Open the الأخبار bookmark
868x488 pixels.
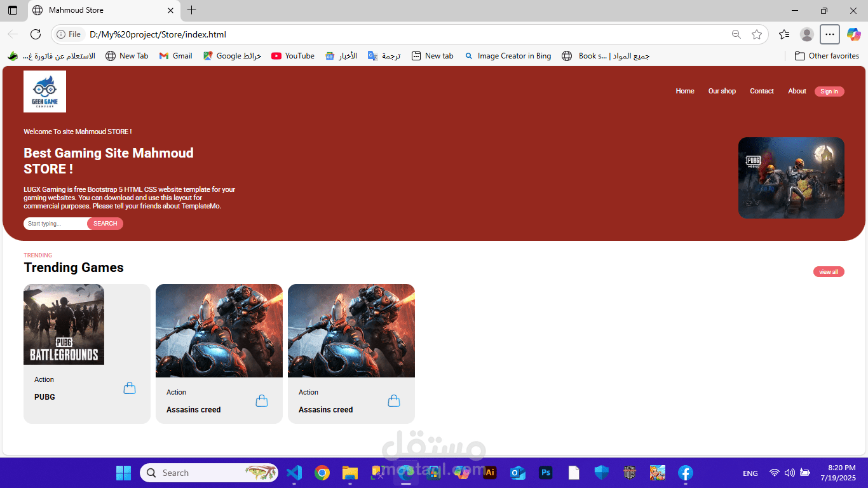(x=341, y=56)
